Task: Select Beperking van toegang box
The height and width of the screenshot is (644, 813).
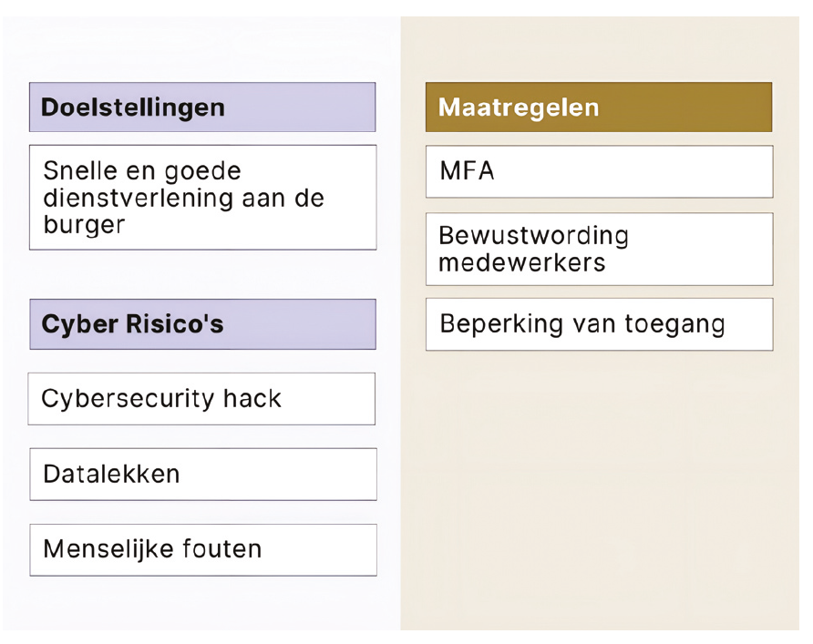Action: [x=600, y=324]
